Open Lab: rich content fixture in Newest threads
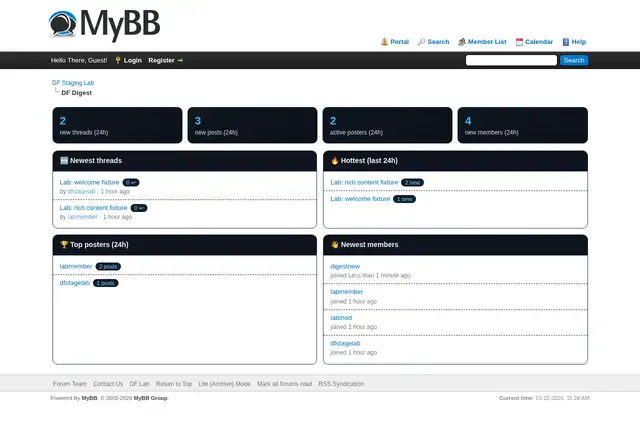This screenshot has height=430, width=640. [x=93, y=208]
